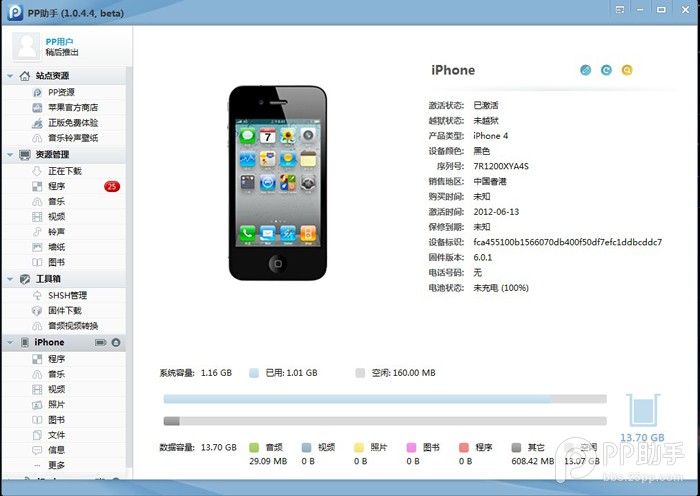Click the red 程序 legend swatch

click(464, 447)
